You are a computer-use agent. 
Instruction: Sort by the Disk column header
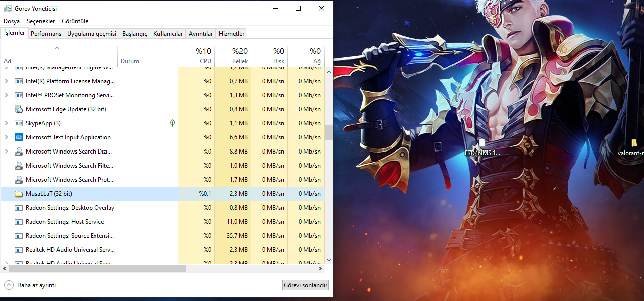point(269,56)
